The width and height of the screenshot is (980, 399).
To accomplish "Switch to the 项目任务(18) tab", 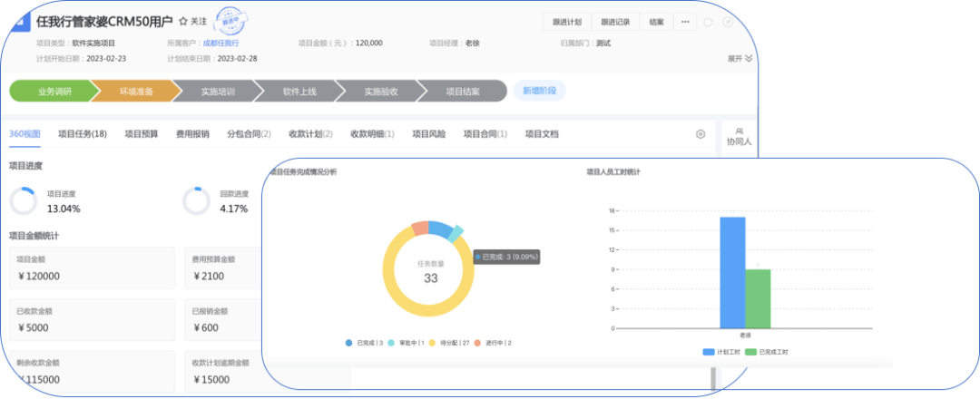I will tap(83, 134).
